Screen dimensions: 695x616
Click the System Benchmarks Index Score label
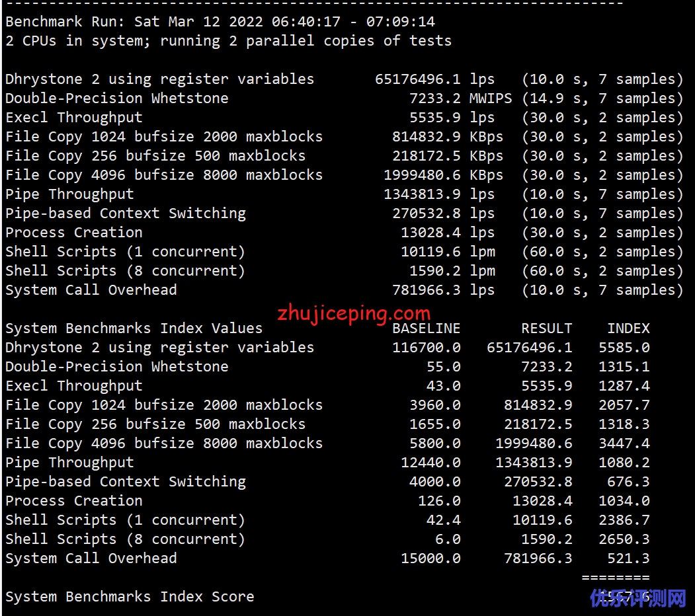click(x=130, y=597)
